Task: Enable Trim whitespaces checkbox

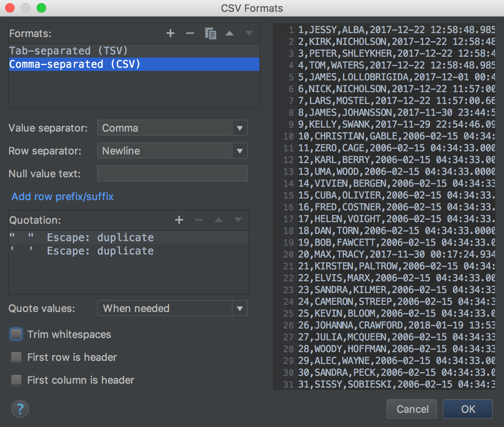Action: pyautogui.click(x=17, y=334)
